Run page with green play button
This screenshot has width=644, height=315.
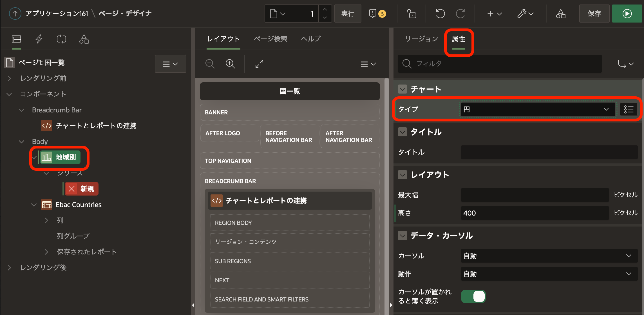[627, 14]
